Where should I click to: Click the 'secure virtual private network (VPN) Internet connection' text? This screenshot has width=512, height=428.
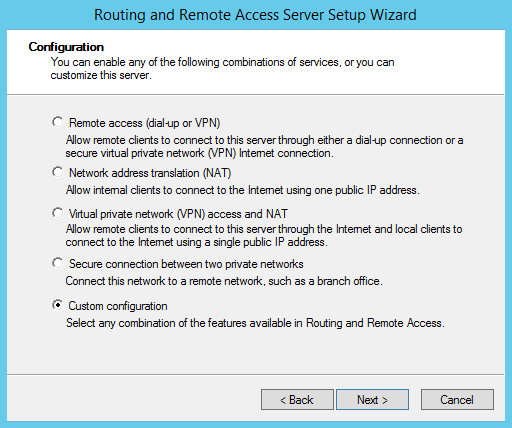pyautogui.click(x=199, y=153)
